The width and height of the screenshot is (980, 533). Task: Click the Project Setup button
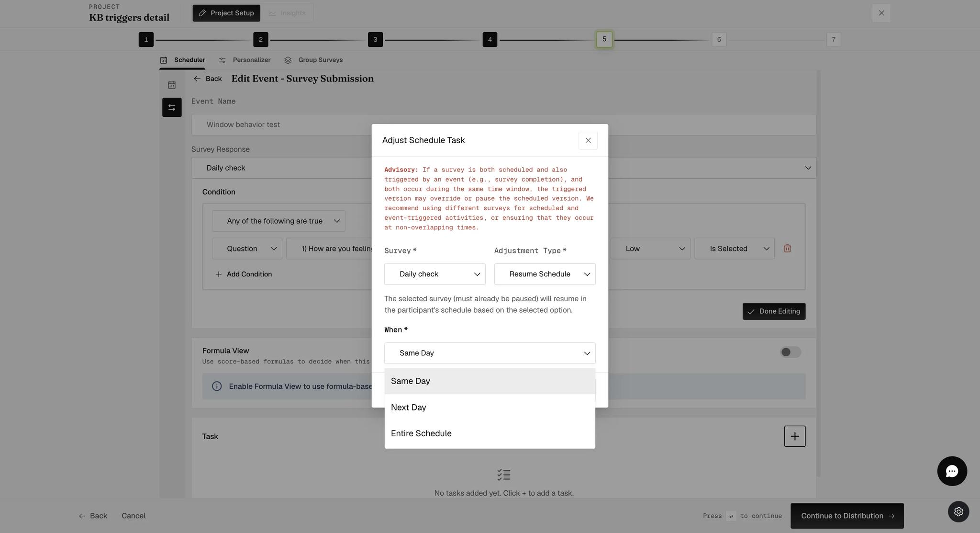(x=226, y=13)
